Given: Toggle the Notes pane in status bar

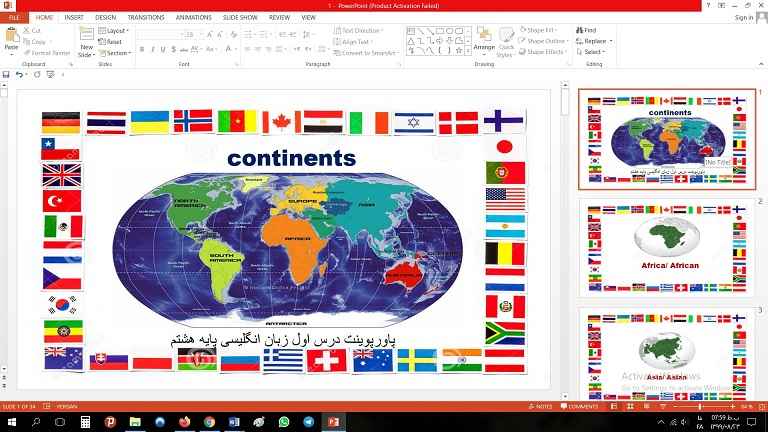Looking at the screenshot, I should click(x=540, y=407).
